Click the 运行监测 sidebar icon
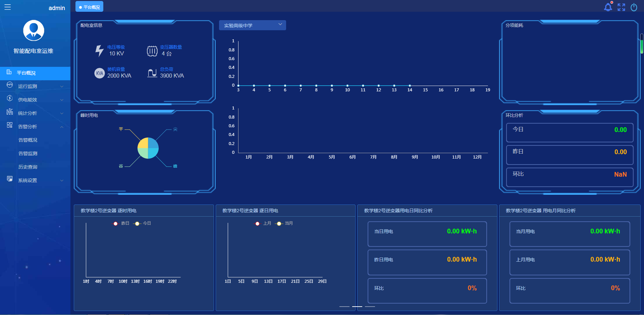 10,85
